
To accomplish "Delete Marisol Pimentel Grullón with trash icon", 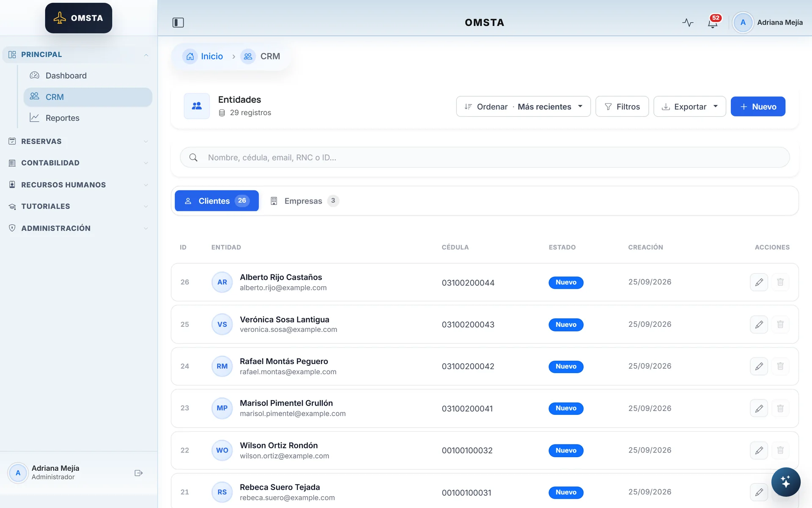I will coord(780,408).
